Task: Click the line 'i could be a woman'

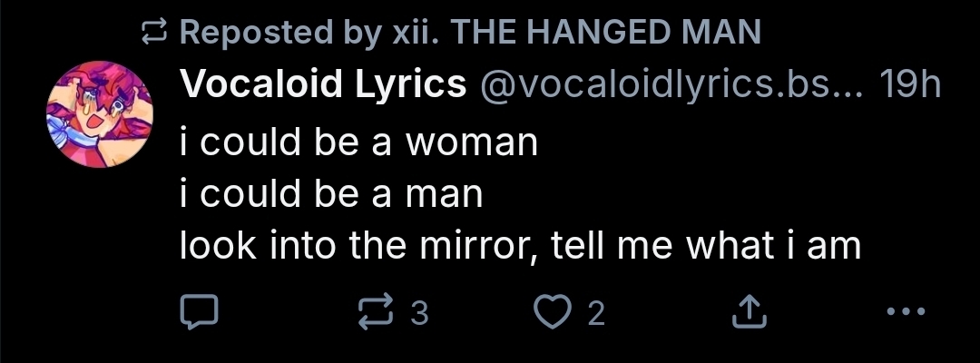Action: [359, 142]
